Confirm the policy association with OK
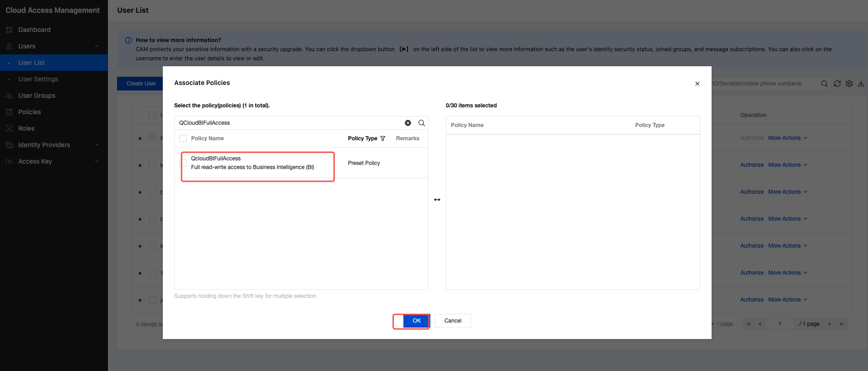 [416, 321]
